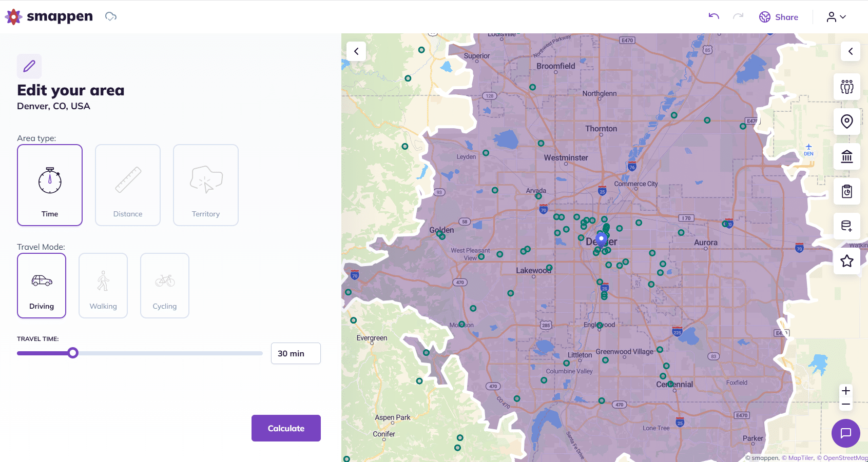Screen dimensions: 868x462
Task: Collapse the left panel with the back chevron
Action: pyautogui.click(x=356, y=51)
